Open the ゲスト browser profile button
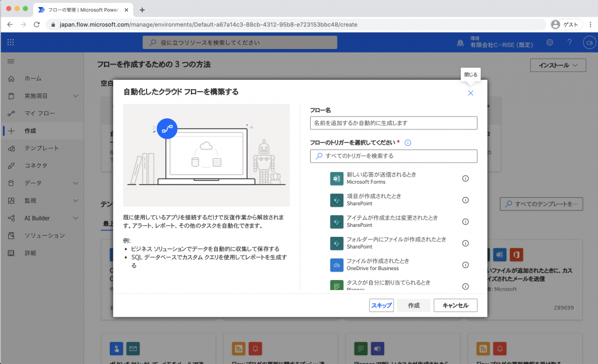The height and width of the screenshot is (364, 598). (x=566, y=24)
